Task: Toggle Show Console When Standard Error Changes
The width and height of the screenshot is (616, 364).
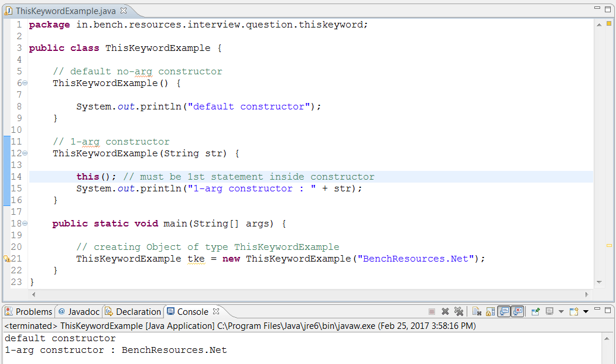Action: (x=518, y=311)
